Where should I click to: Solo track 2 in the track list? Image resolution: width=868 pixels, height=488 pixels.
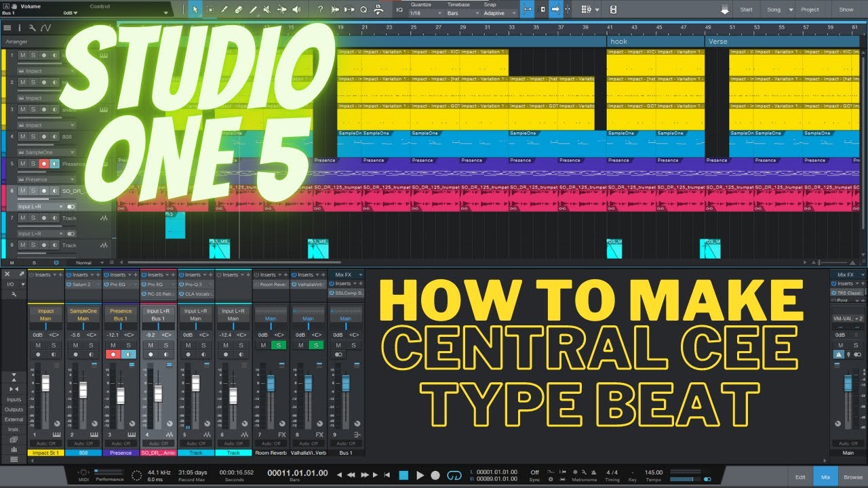click(x=33, y=82)
